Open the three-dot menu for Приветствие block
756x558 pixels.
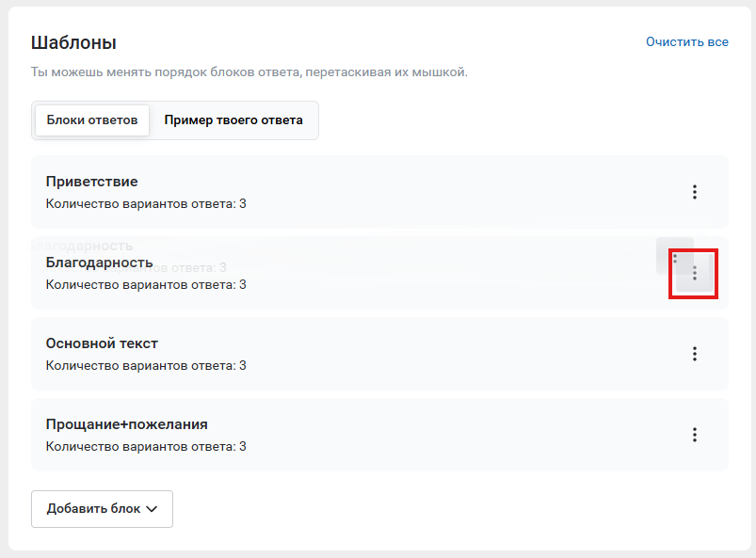(695, 192)
